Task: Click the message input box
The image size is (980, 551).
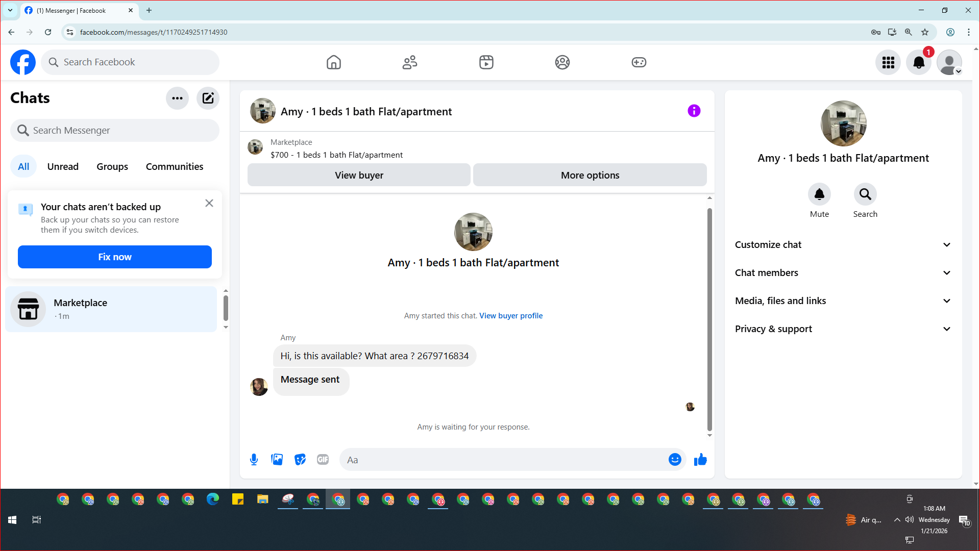Action: click(505, 460)
